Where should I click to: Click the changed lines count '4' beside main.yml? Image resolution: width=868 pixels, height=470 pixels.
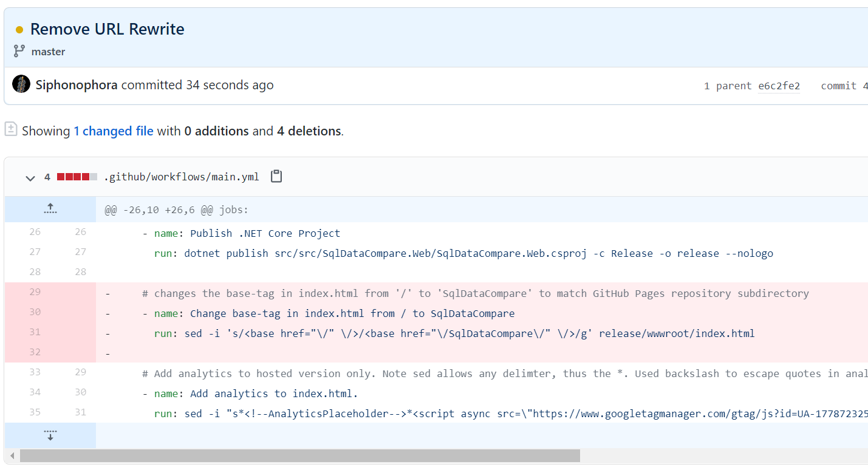coord(47,177)
